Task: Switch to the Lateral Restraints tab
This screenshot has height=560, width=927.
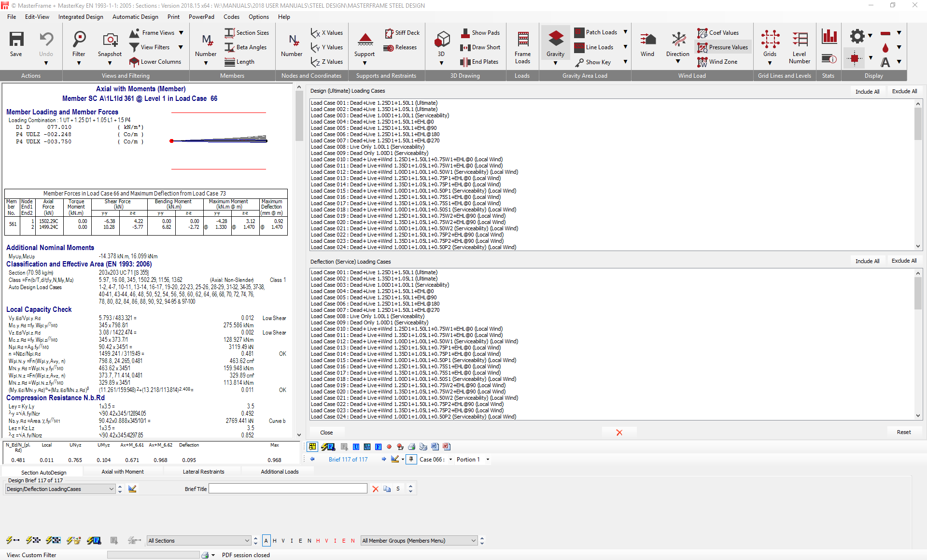Action: point(202,471)
